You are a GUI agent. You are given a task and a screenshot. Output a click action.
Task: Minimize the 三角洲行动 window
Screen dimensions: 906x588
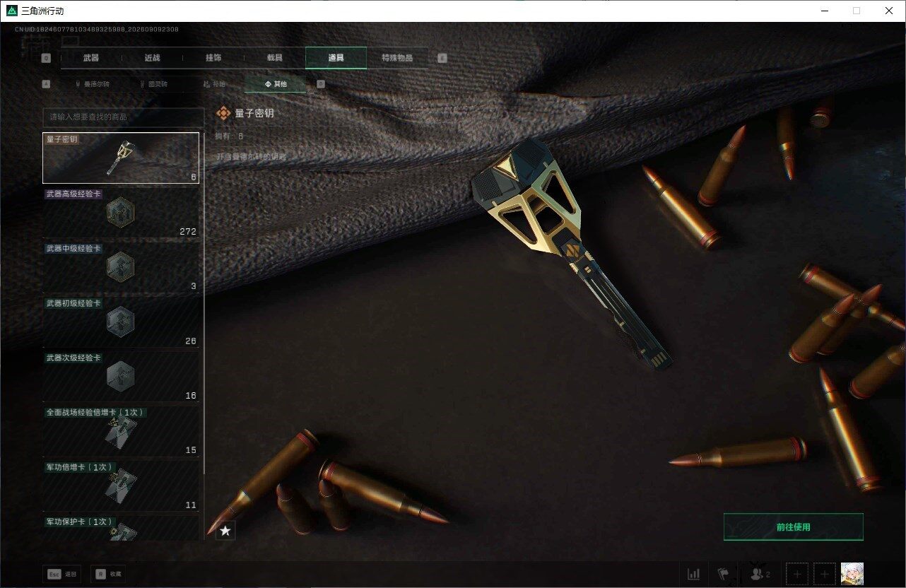tap(824, 11)
